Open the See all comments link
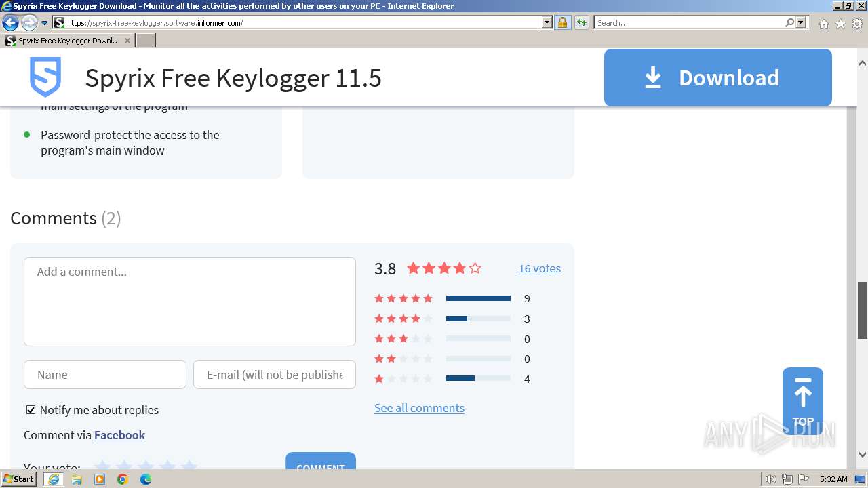 click(419, 408)
